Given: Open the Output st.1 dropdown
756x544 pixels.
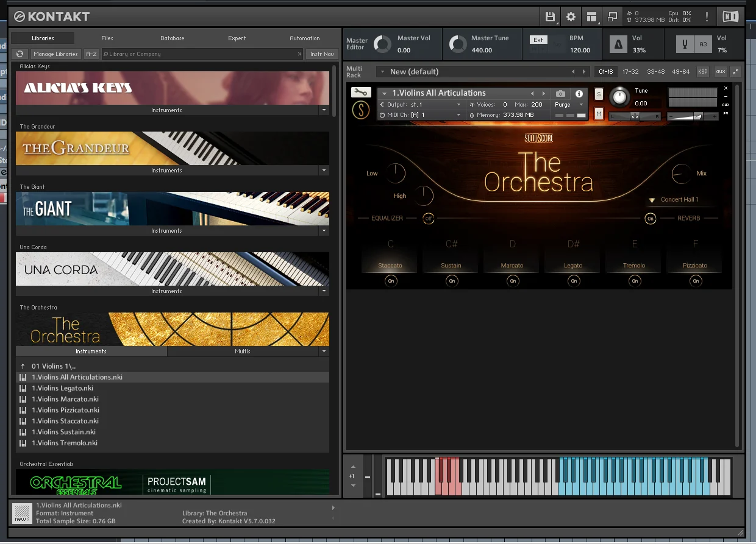Looking at the screenshot, I should 421,105.
